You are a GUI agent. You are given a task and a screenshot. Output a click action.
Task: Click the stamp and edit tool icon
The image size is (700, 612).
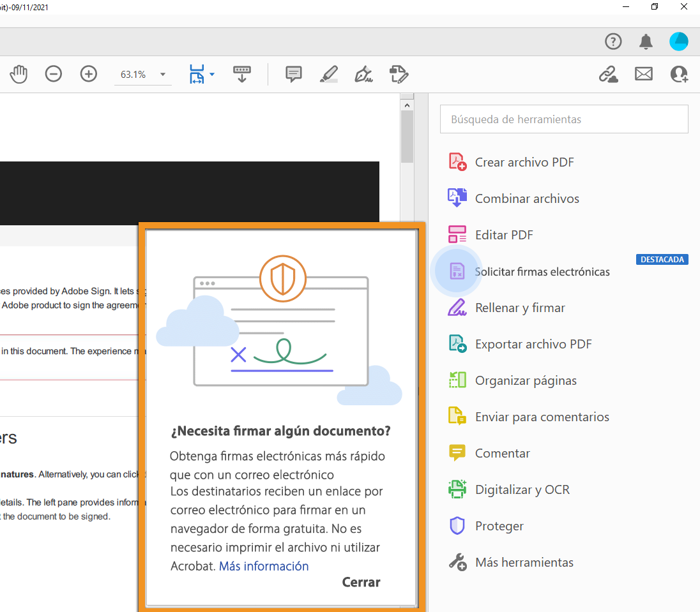[x=399, y=74]
